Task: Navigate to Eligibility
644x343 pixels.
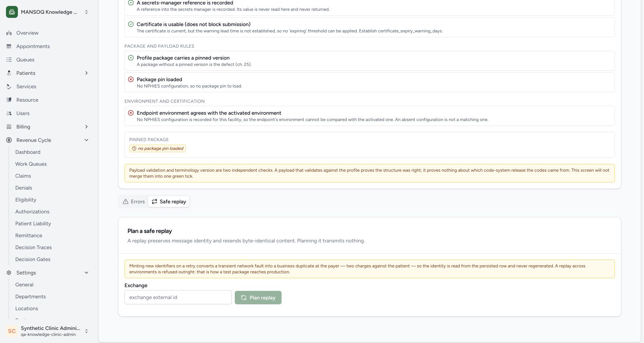Action: 26,200
